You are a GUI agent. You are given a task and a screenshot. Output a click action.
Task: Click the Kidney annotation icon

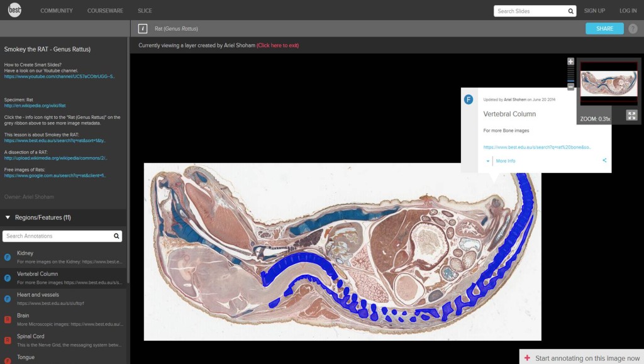[8, 257]
